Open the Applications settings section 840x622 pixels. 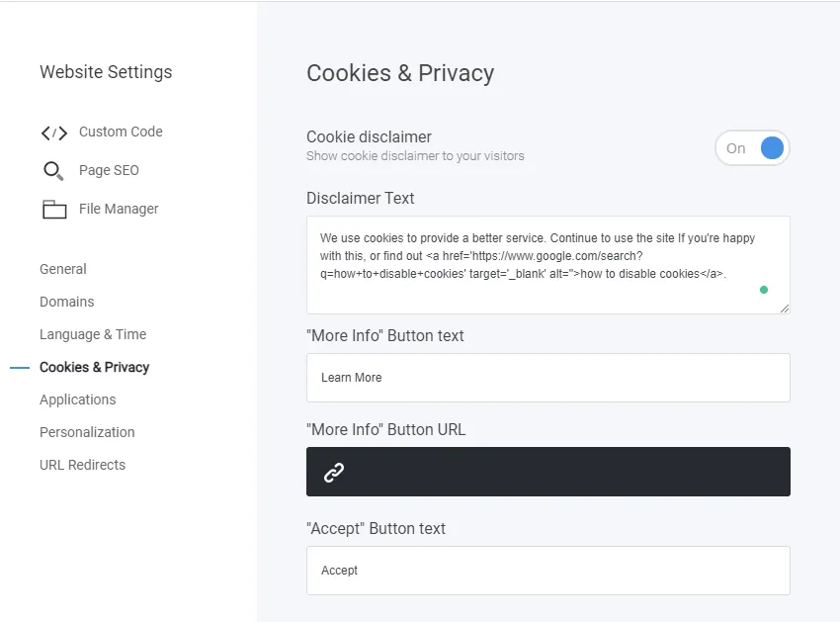77,400
